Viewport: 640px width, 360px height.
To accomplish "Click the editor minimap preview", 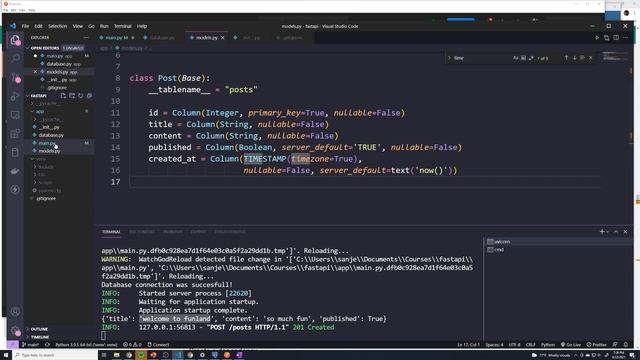I will click(x=615, y=56).
